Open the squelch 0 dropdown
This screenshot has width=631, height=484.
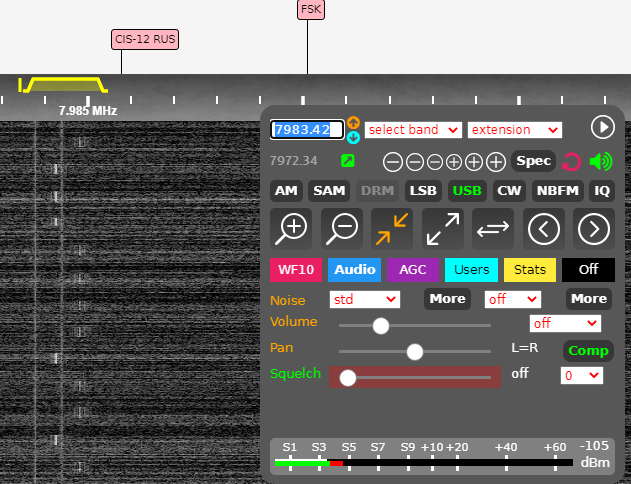click(582, 375)
